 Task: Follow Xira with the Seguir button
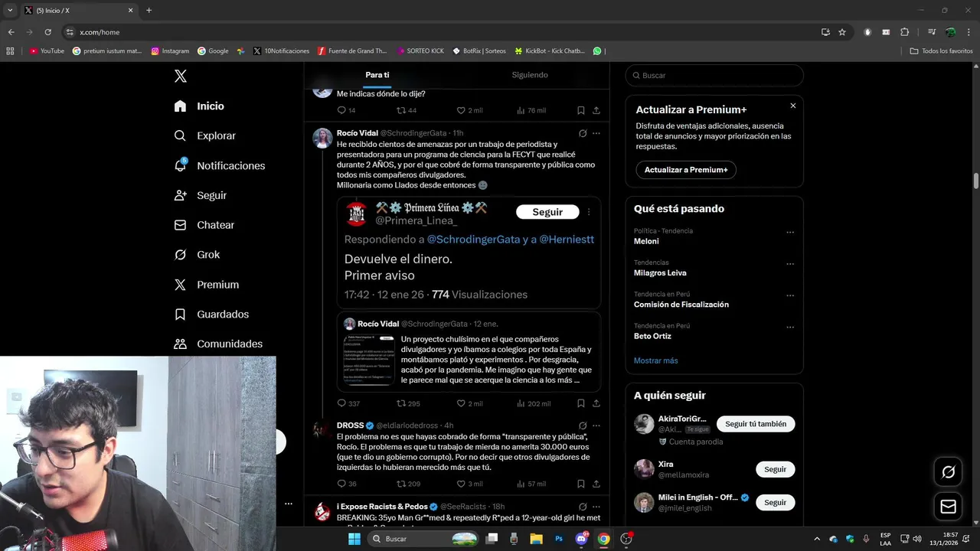775,469
